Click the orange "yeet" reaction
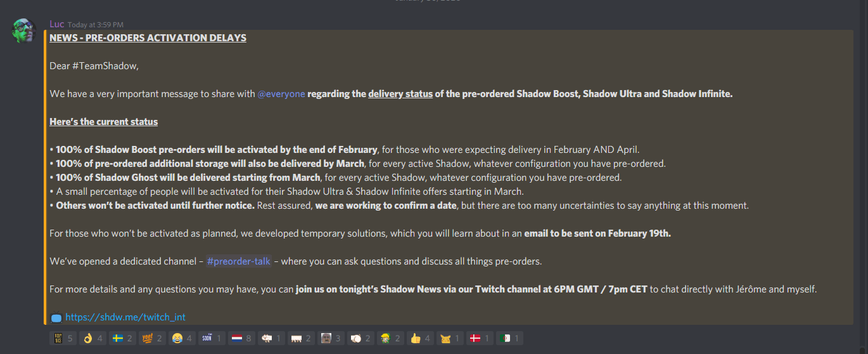 click(153, 339)
